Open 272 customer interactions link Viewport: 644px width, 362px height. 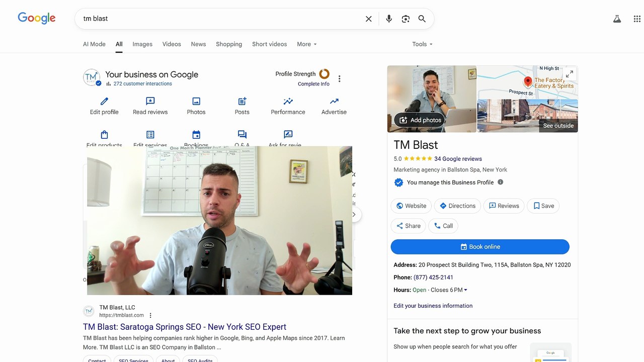click(x=142, y=84)
